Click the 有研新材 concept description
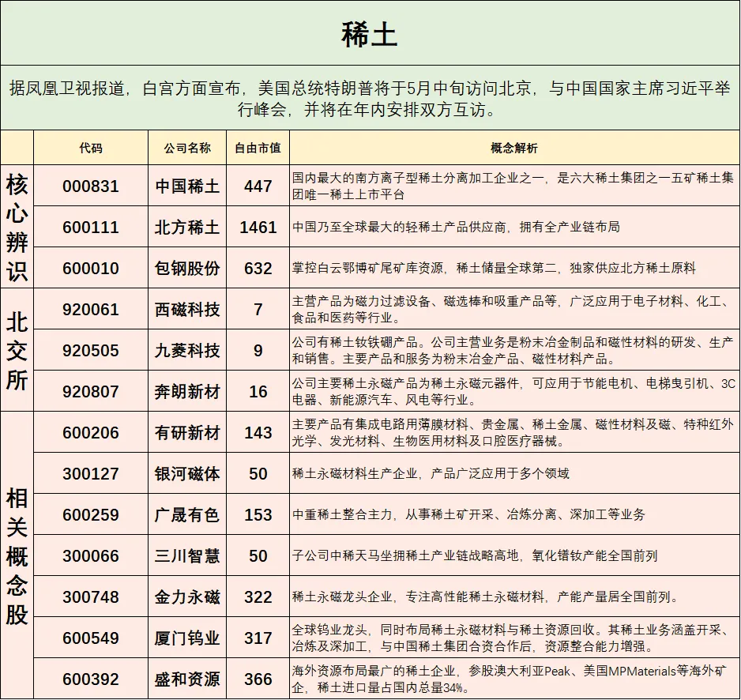Viewport: 741px width, 700px height. [x=513, y=433]
